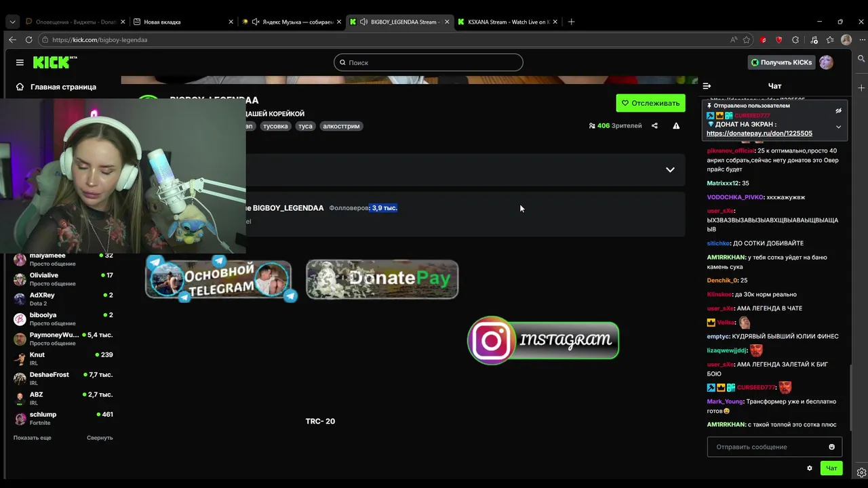
Task: Click Свернуть to collapse sidebar list
Action: tap(100, 438)
